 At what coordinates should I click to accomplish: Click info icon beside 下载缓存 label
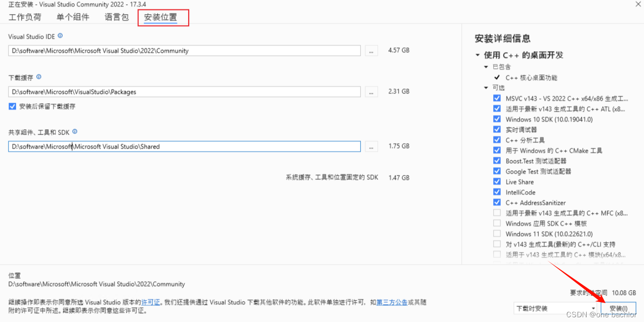(x=39, y=77)
